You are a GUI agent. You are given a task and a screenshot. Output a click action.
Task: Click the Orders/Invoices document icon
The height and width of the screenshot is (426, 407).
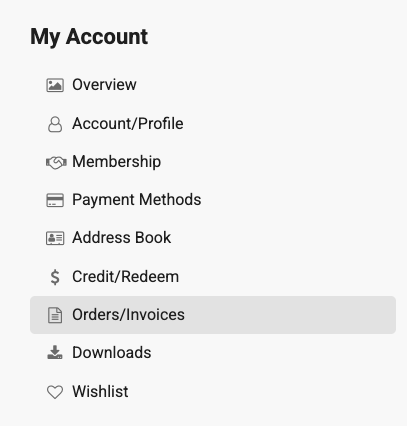click(55, 315)
